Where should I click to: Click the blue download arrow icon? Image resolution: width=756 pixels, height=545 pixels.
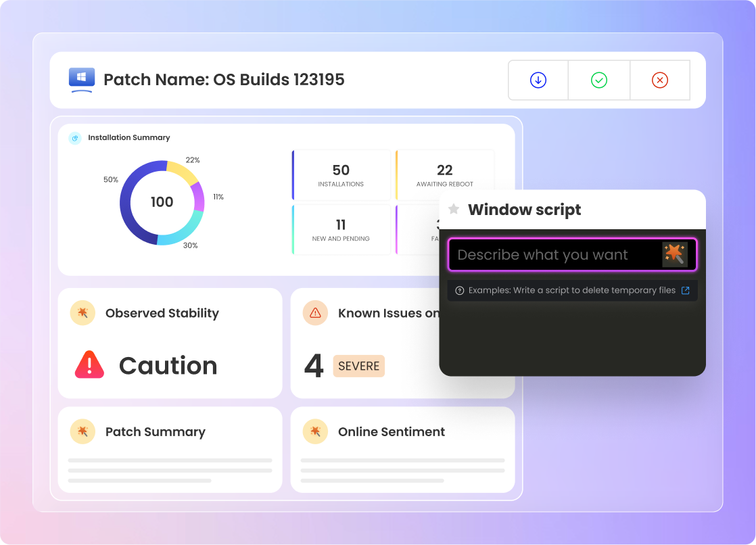(x=538, y=80)
